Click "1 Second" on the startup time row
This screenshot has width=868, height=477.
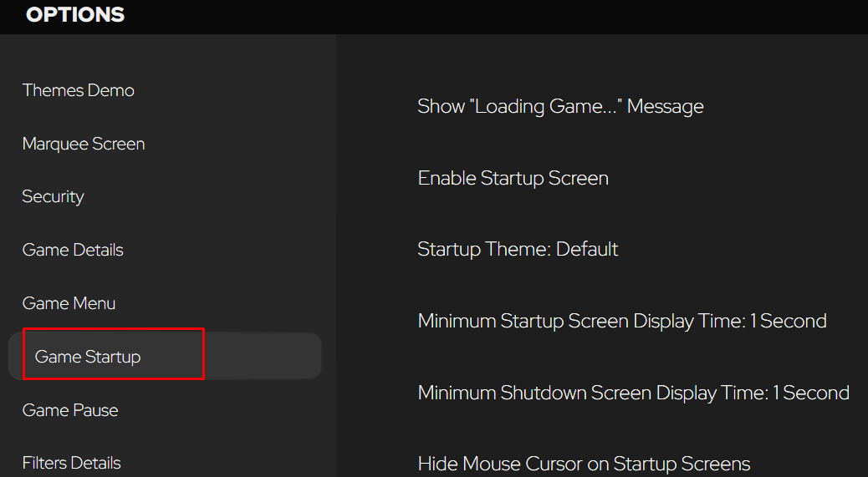point(789,321)
